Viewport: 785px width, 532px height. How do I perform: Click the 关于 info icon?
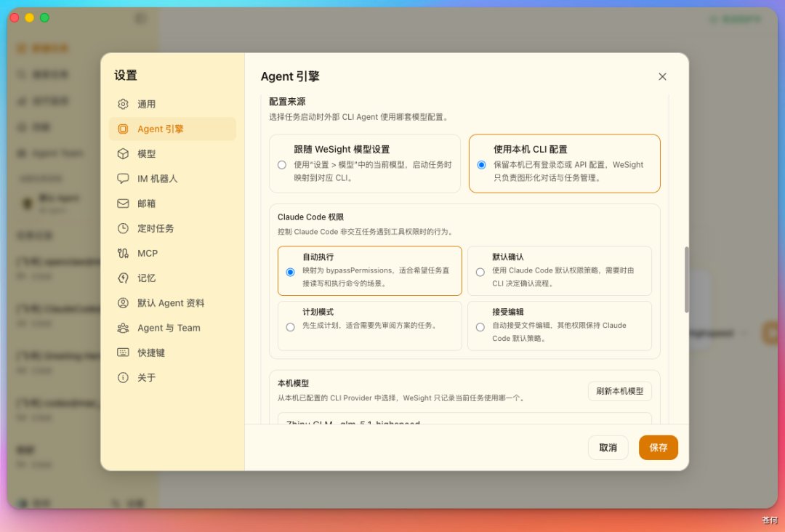coord(123,377)
